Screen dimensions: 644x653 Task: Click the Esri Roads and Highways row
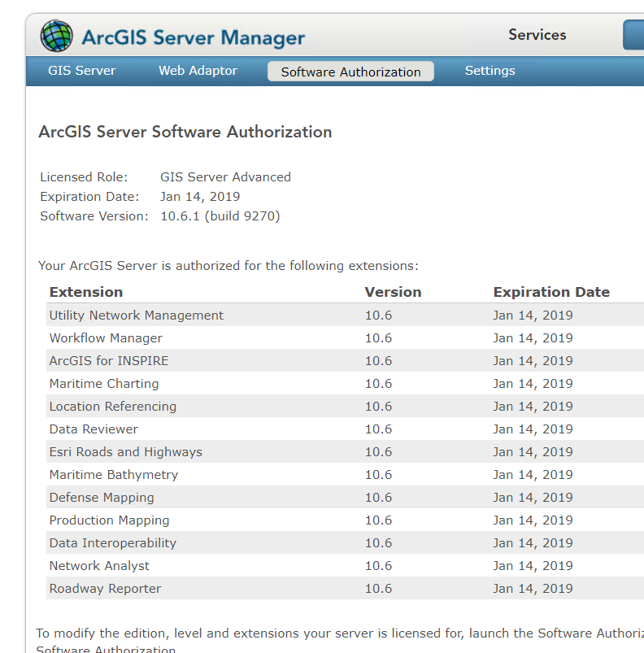point(345,452)
